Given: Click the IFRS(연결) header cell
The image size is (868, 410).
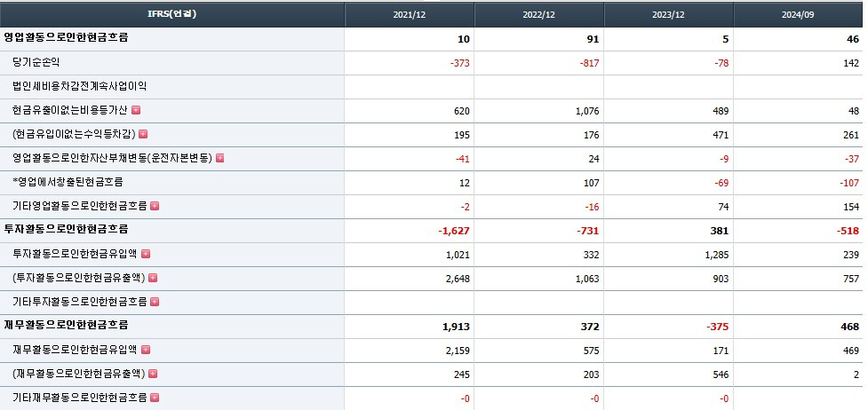Looking at the screenshot, I should pyautogui.click(x=172, y=14).
